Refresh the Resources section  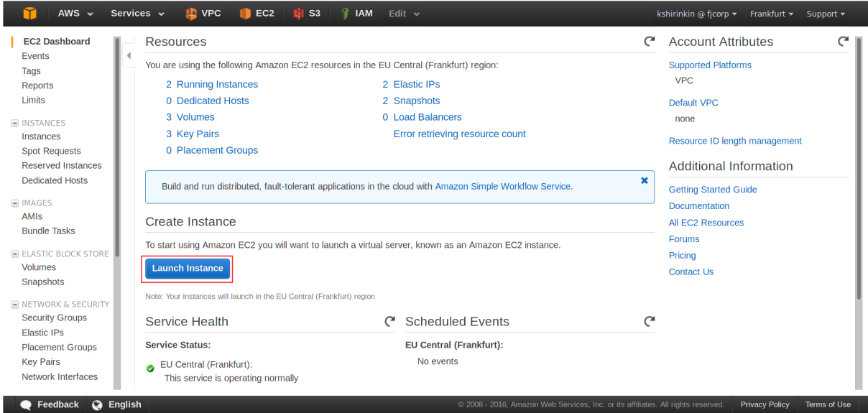pos(650,42)
